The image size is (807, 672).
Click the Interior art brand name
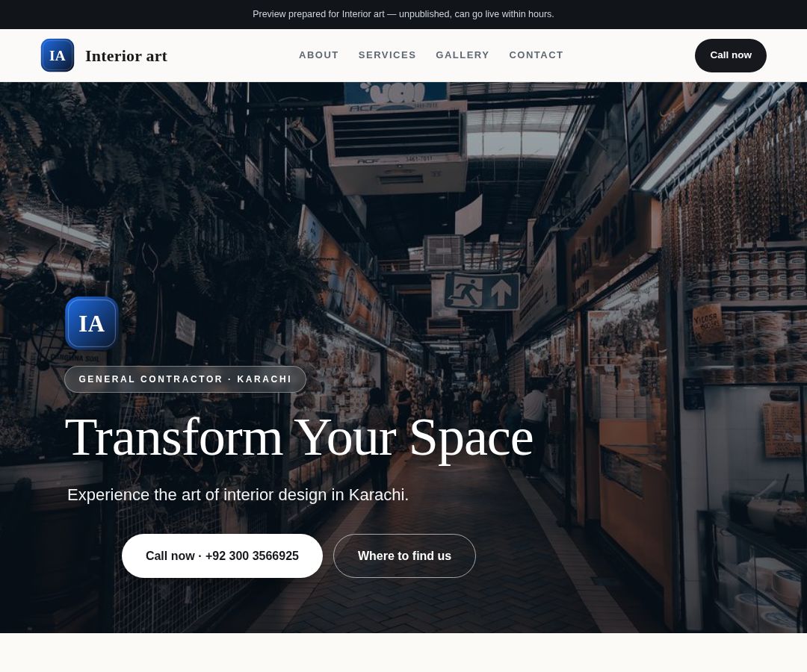tap(126, 55)
